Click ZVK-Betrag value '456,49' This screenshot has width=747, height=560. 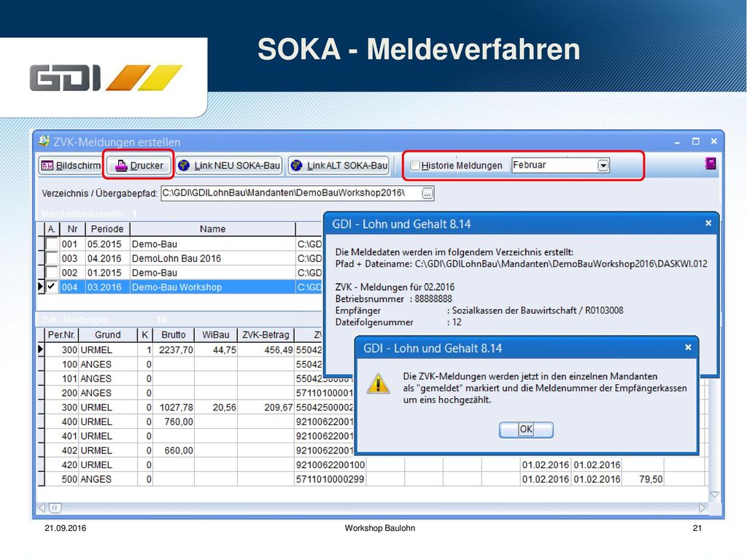(278, 350)
